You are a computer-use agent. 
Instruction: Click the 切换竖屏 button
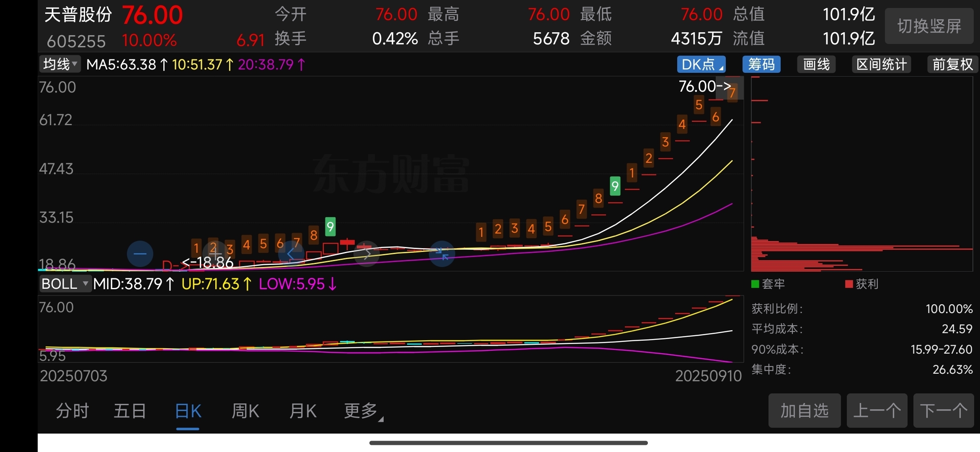tap(929, 26)
